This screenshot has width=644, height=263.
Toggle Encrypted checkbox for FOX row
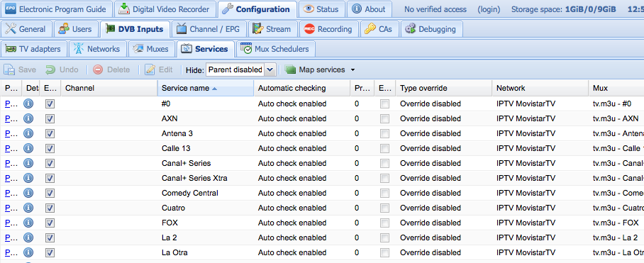click(385, 223)
